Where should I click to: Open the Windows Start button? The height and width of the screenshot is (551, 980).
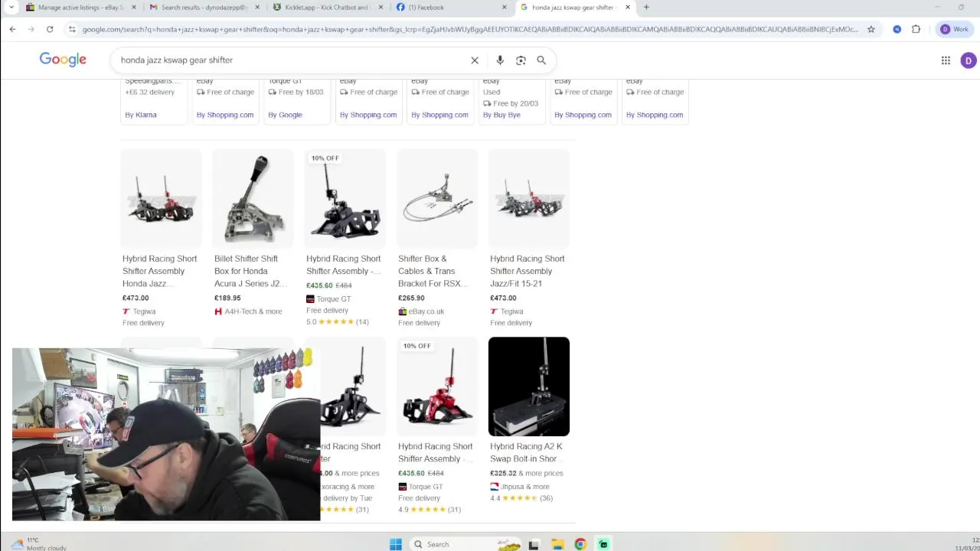click(x=396, y=544)
